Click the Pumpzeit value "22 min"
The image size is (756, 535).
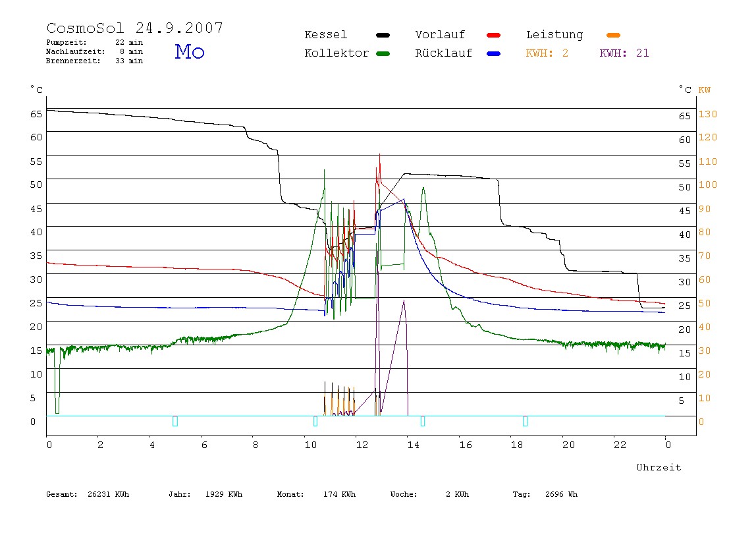[x=129, y=42]
